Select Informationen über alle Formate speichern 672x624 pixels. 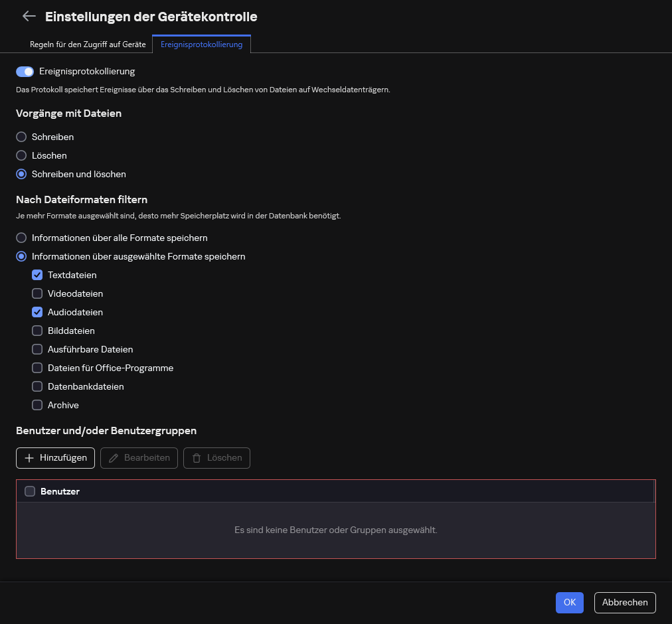tap(21, 238)
